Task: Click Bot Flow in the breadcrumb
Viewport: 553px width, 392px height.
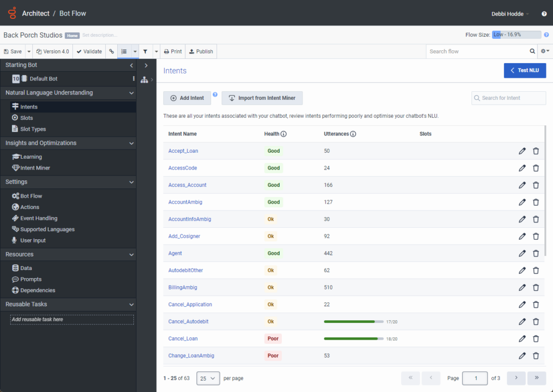Action: [72, 13]
